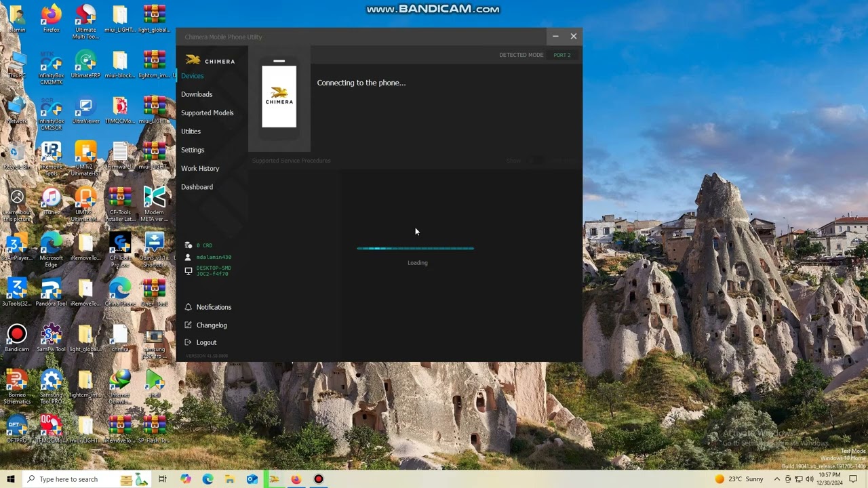The image size is (868, 488).
Task: Click the PORT 2 detected mode label
Action: pos(561,55)
